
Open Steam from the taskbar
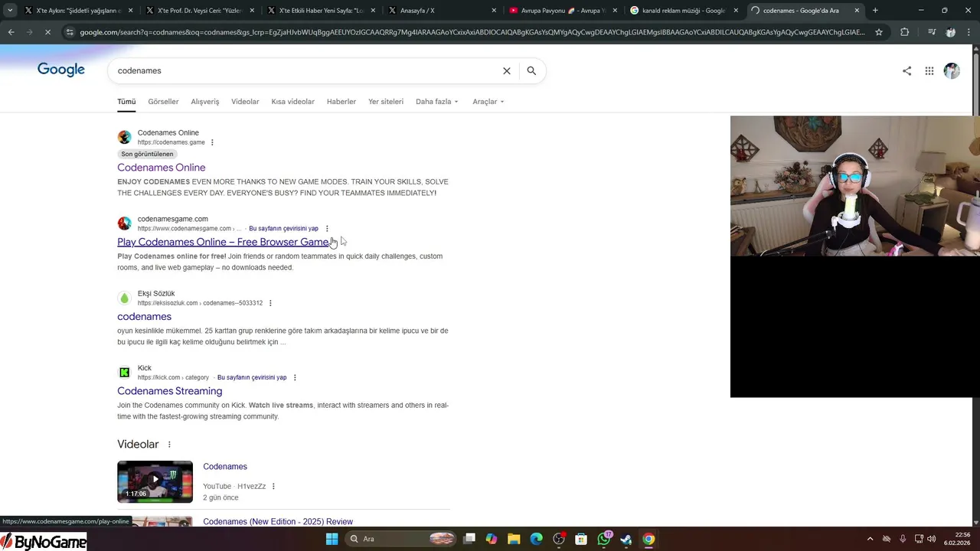pos(626,539)
